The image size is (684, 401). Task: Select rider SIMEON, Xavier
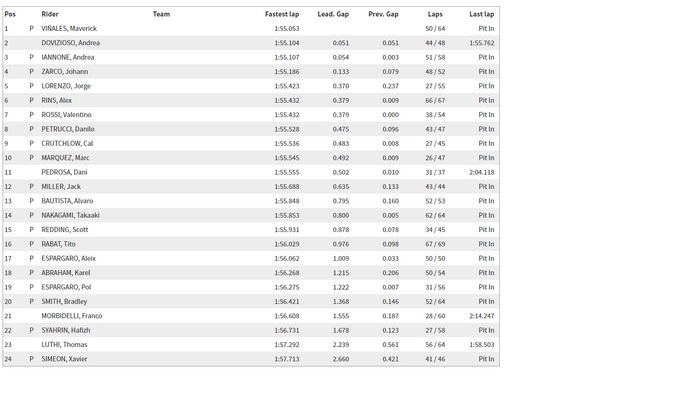coord(64,360)
